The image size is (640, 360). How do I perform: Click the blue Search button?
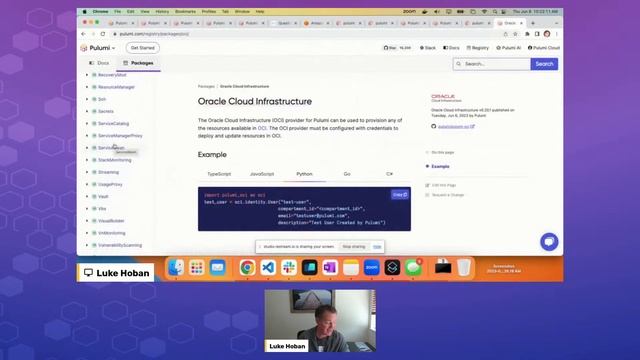coord(544,64)
